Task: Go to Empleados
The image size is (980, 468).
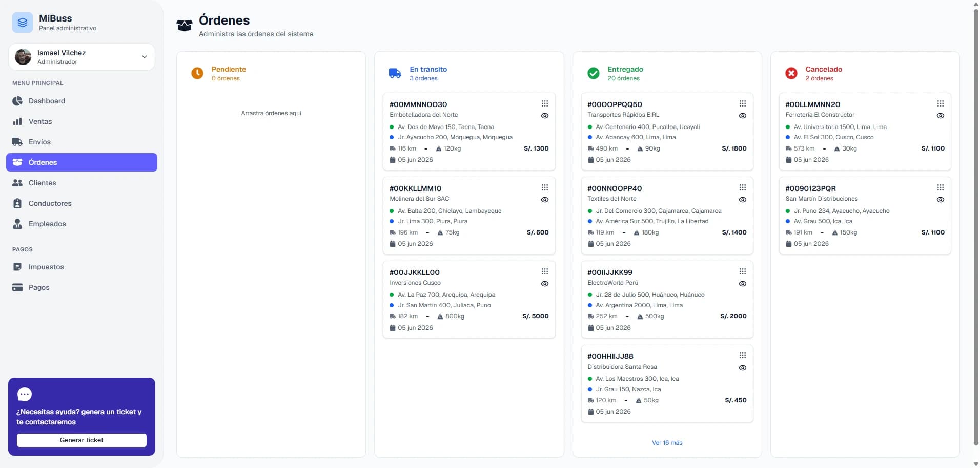Action: [81, 224]
